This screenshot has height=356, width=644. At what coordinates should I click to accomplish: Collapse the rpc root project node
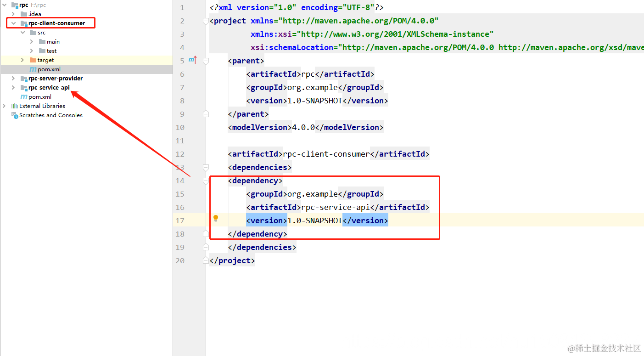tap(4, 5)
